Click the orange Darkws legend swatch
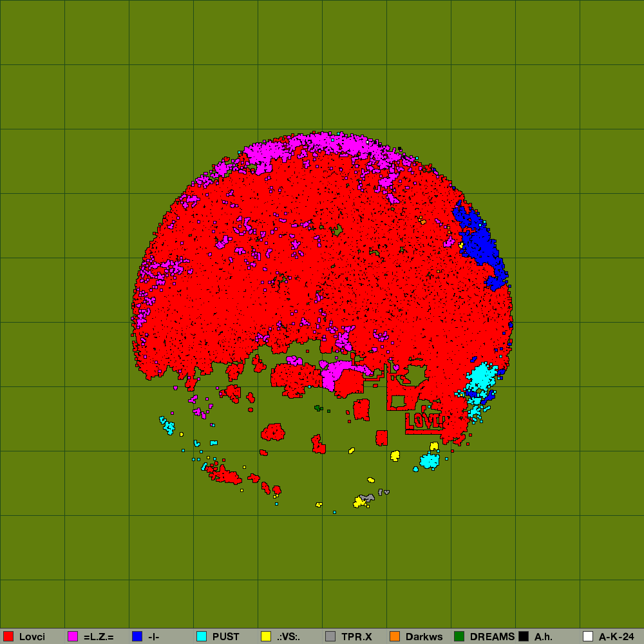Image resolution: width=644 pixels, height=644 pixels. pos(395,636)
